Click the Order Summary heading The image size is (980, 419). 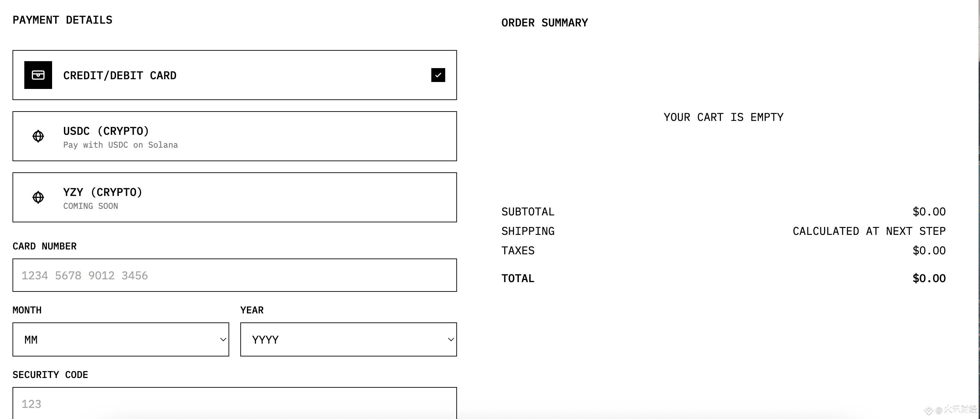[545, 23]
